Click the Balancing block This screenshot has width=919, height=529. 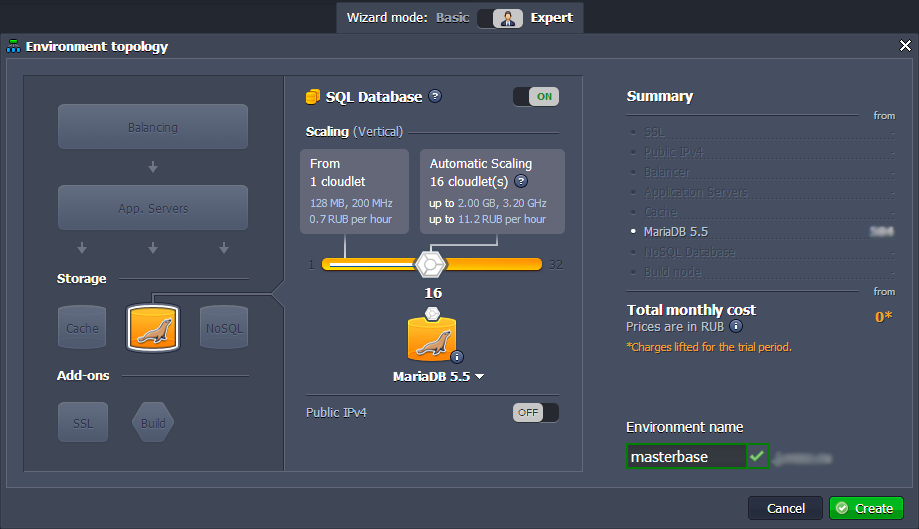point(153,127)
